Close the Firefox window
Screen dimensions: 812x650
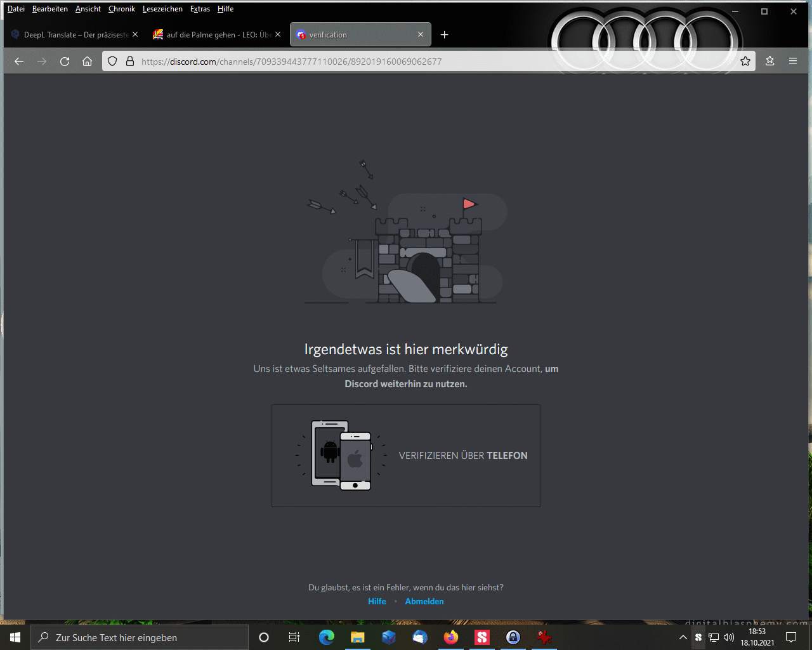click(x=794, y=11)
